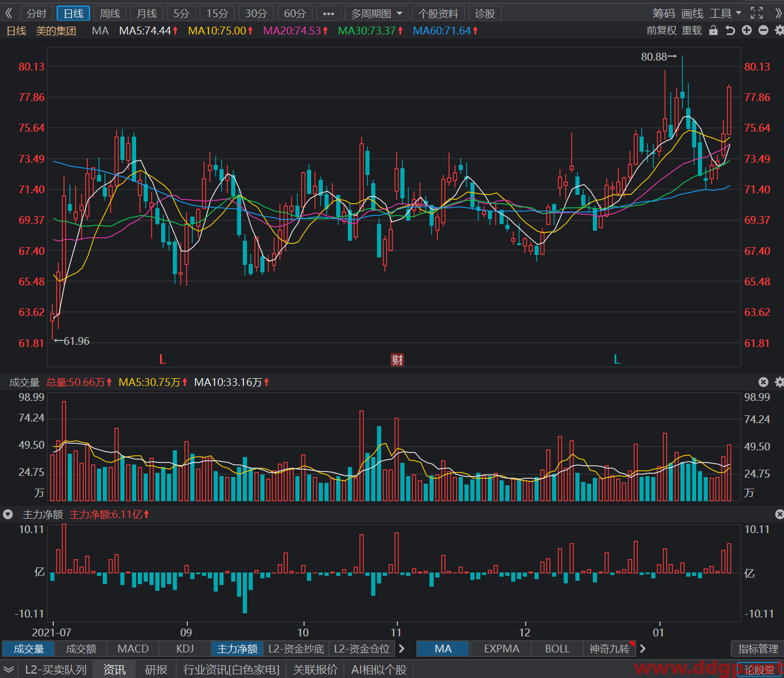Open the 主力净额 indicator dropdown circle
This screenshot has width=784, height=678.
[x=8, y=514]
